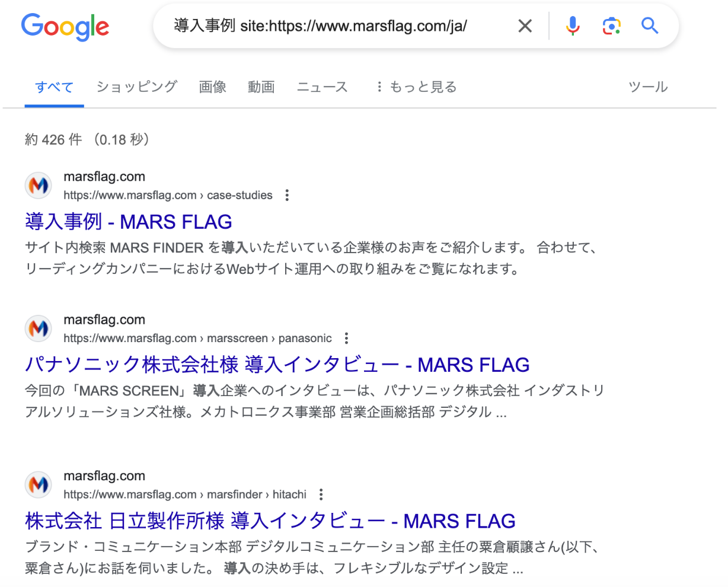Click MARS FLAG favicon of first result
This screenshot has width=728, height=587.
39,186
